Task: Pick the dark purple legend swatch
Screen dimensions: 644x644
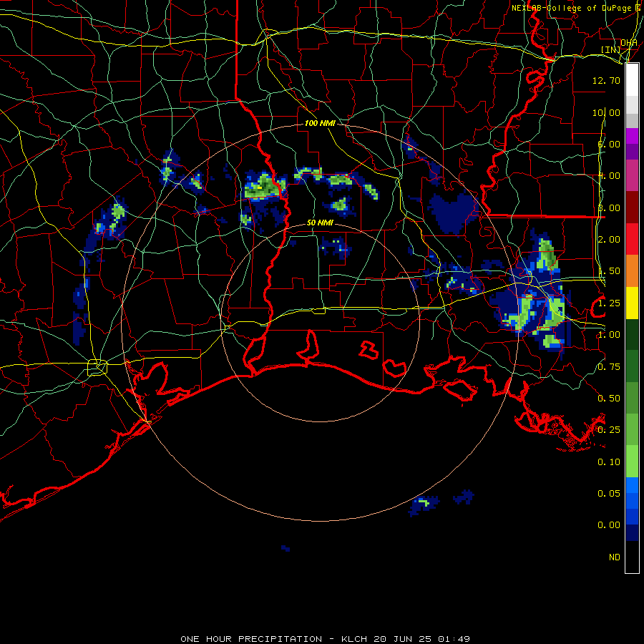Action: click(x=632, y=152)
